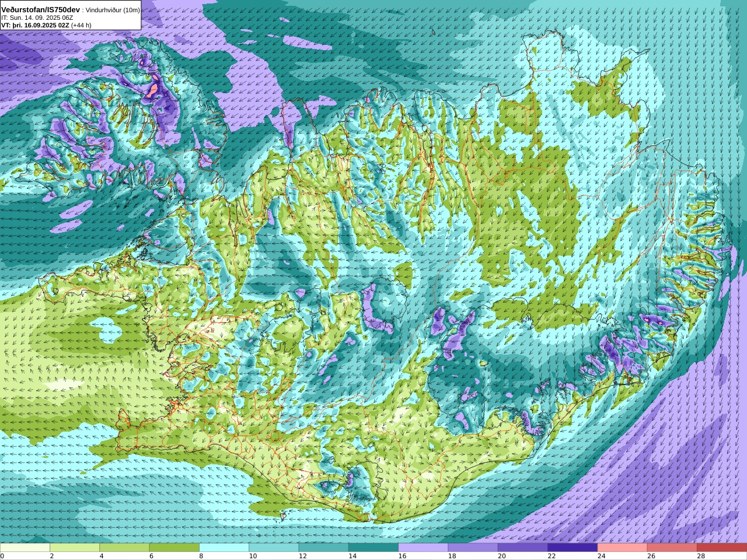Select the turquoise 10–12 legend swatch

(x=274, y=548)
